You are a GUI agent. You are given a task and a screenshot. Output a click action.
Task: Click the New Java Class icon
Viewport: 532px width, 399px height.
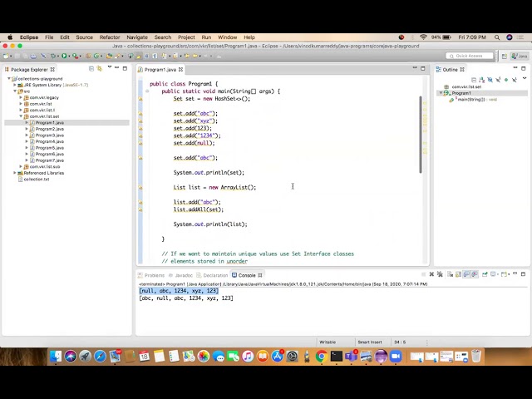96,56
